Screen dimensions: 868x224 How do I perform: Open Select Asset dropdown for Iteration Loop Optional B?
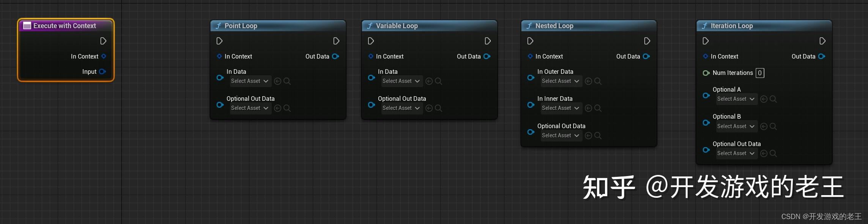[736, 126]
